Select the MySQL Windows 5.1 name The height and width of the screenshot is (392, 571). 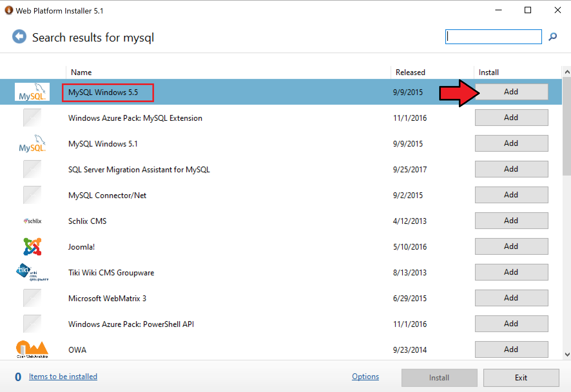click(x=103, y=144)
